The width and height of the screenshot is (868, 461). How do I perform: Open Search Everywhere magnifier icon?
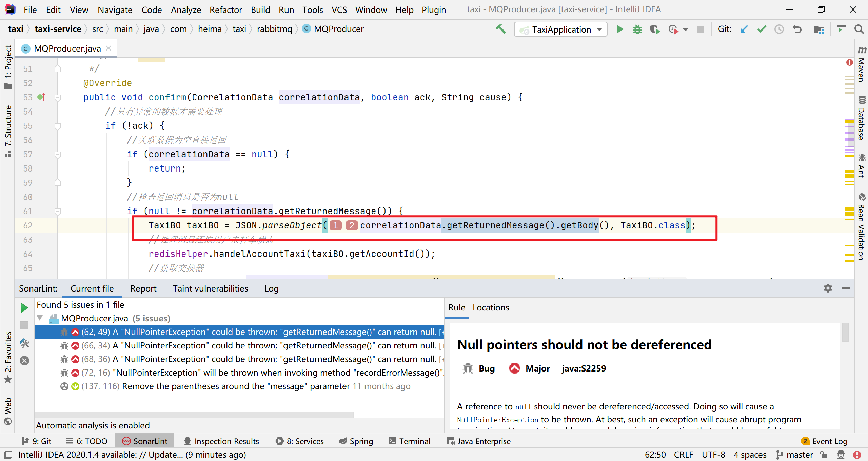pos(859,29)
